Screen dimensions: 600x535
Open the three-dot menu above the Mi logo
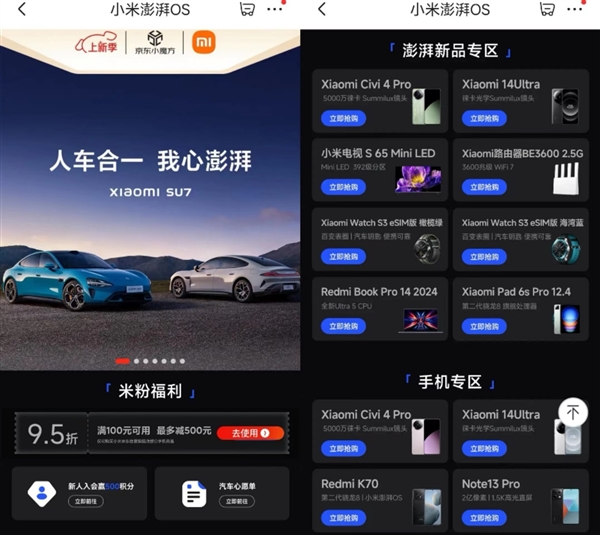click(x=275, y=9)
